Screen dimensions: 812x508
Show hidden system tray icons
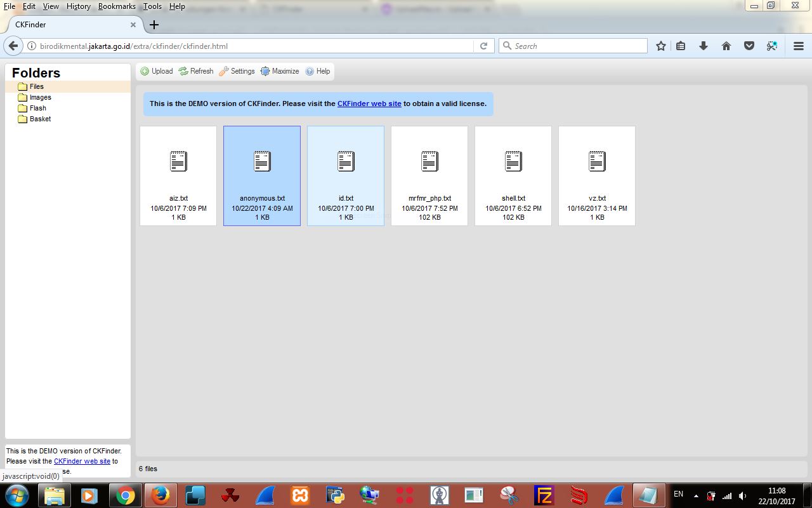click(696, 495)
